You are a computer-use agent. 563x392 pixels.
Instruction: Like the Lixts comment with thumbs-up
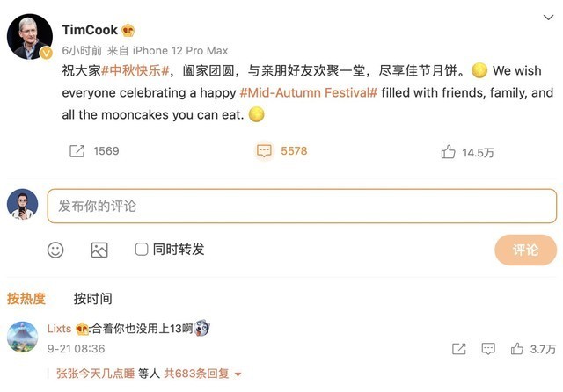tap(517, 349)
